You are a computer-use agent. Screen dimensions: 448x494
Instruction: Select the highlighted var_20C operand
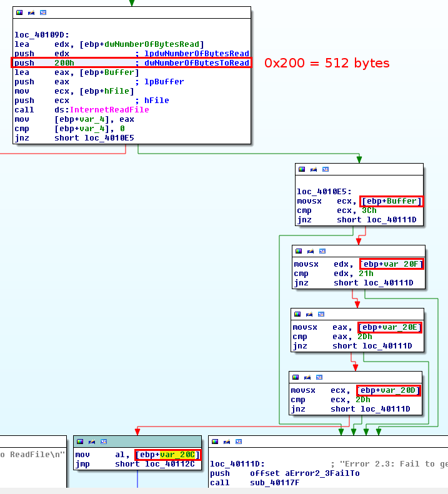tap(167, 455)
